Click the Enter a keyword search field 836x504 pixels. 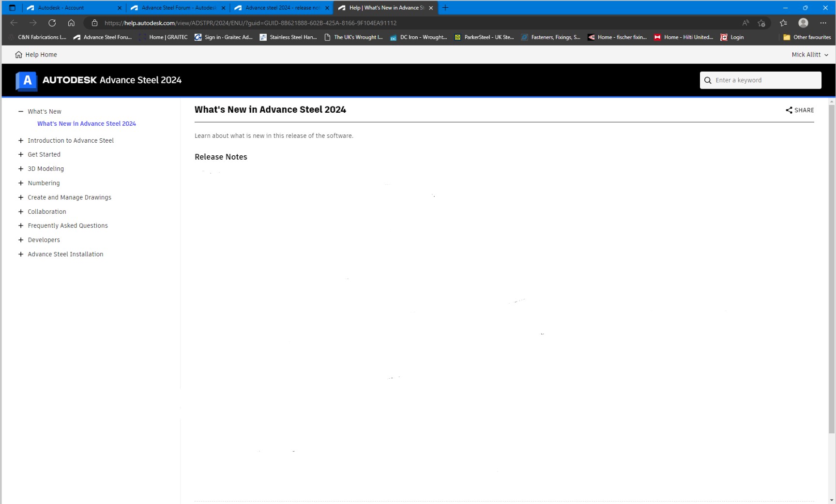click(x=760, y=80)
